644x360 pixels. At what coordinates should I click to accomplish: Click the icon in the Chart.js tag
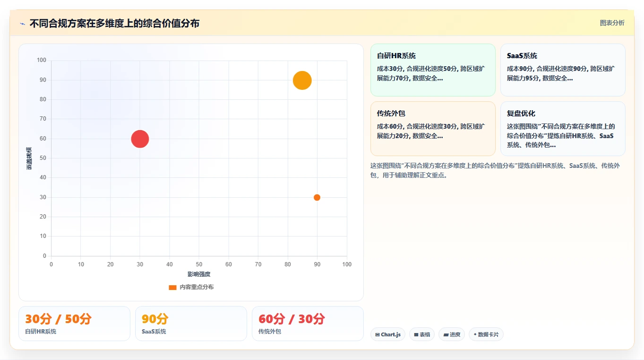click(378, 334)
